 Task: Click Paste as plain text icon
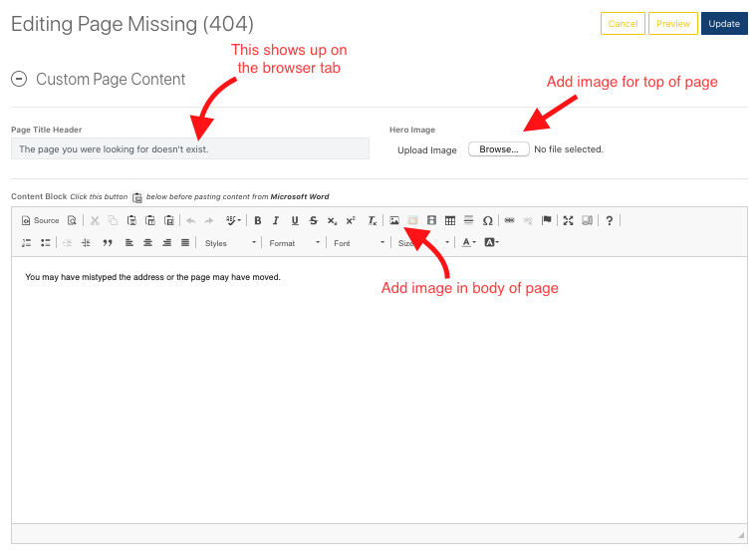(x=150, y=220)
